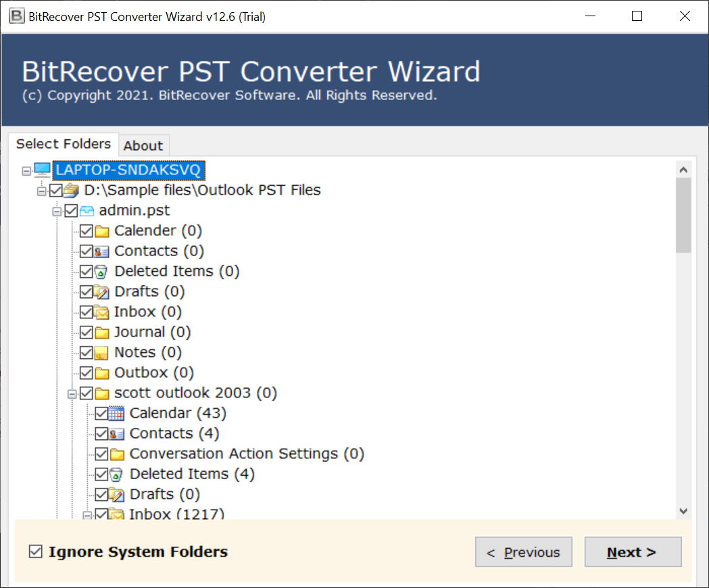Collapse the admin.pst tree node
Screen dimensions: 709x588
coord(57,212)
